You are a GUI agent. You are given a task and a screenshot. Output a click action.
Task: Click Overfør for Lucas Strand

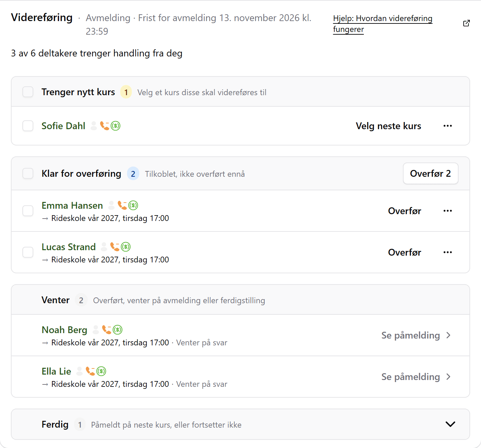[405, 252]
